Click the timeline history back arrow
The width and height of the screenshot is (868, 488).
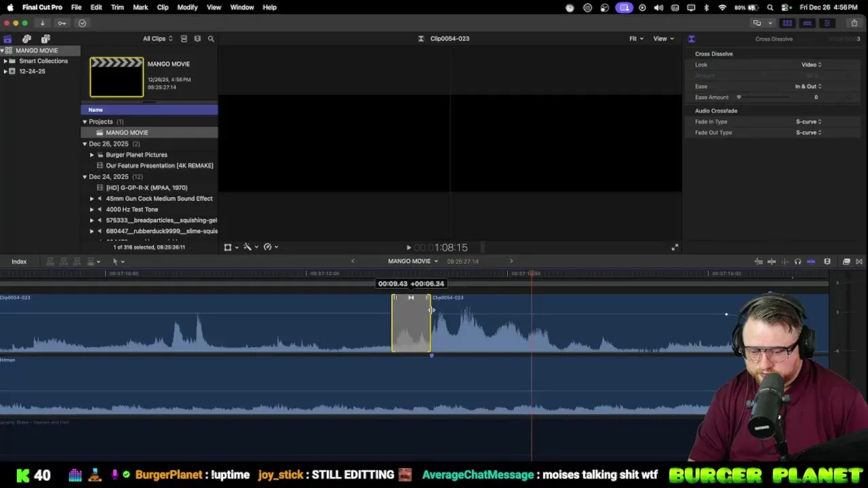point(353,261)
